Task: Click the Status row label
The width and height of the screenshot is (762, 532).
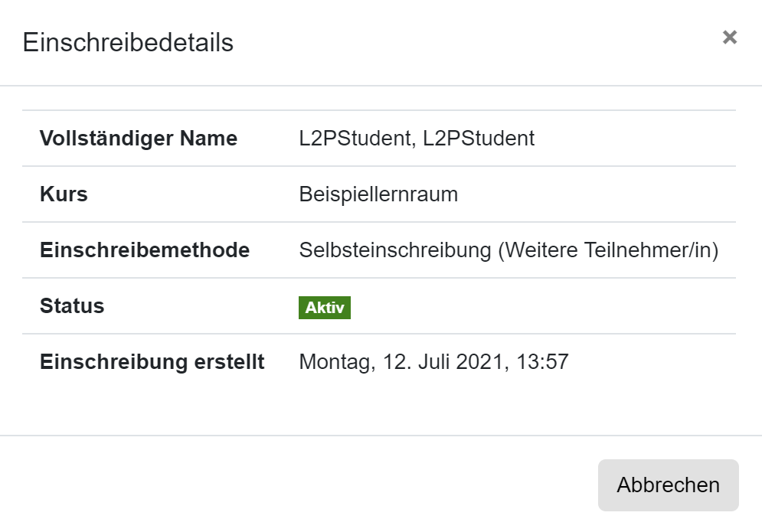Action: point(72,306)
